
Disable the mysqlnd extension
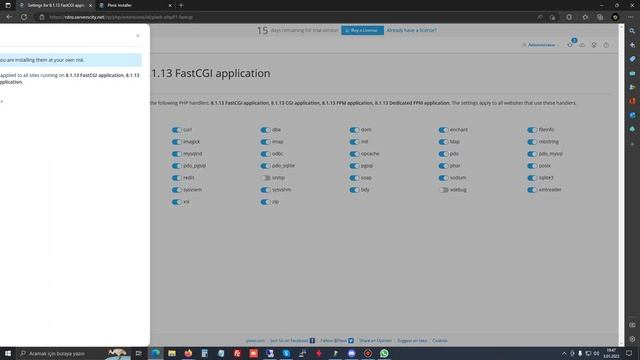176,154
